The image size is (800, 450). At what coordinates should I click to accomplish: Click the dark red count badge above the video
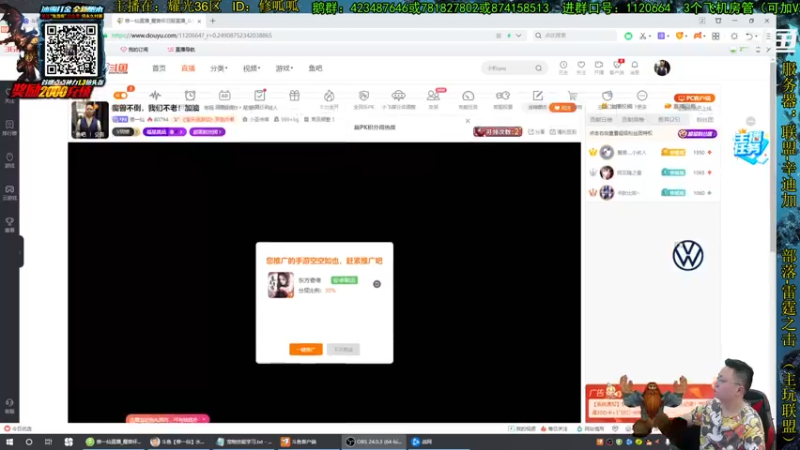pos(497,132)
